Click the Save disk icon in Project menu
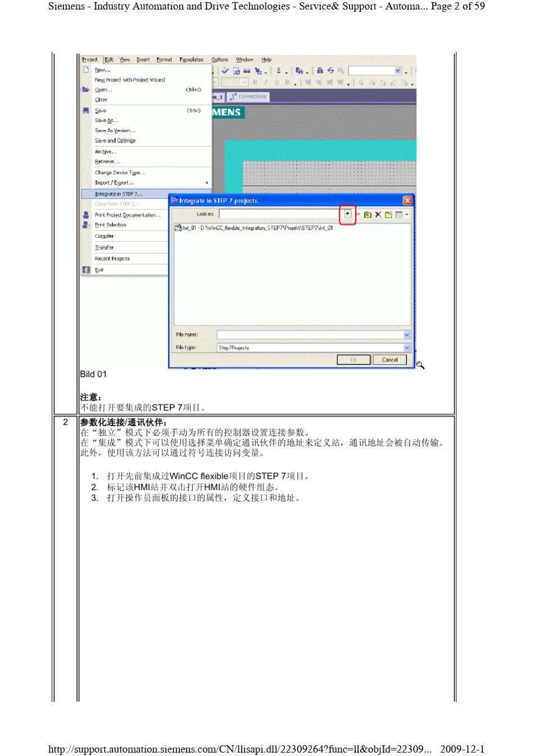This screenshot has height=756, width=534. pos(86,111)
